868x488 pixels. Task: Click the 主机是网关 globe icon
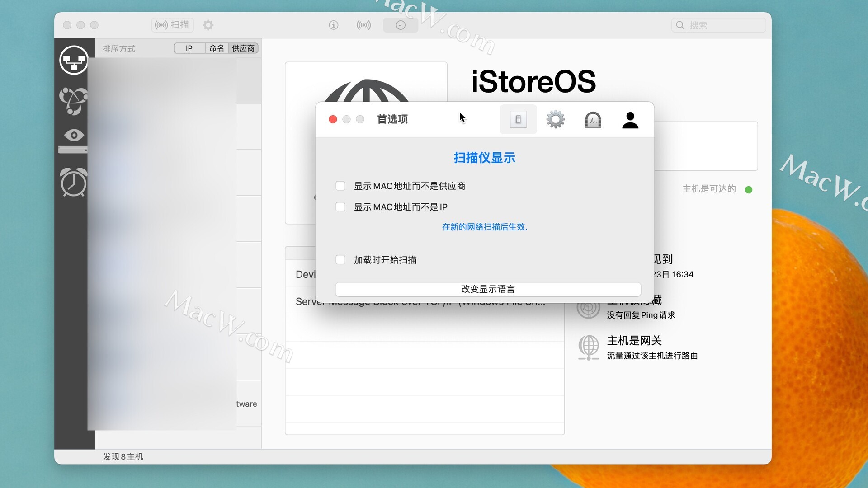(589, 347)
